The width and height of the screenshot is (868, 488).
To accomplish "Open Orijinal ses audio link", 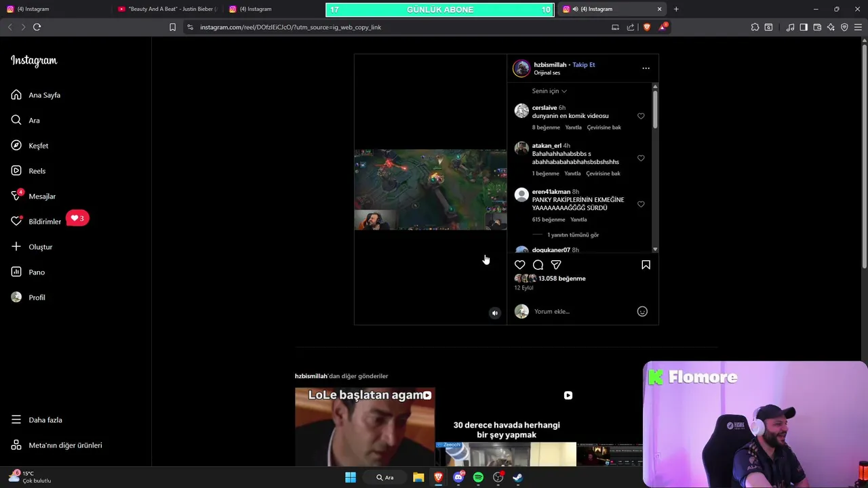I will [x=547, y=73].
